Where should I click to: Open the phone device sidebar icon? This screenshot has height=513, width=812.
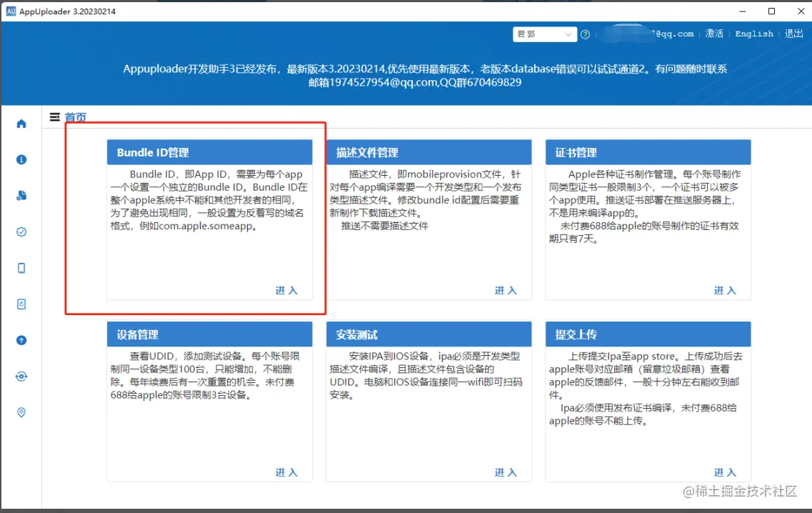[21, 268]
